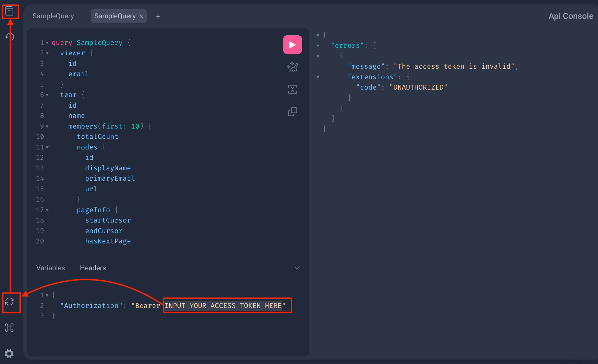Screen dimensions: 598x364
Task: Click the name field on line 8
Action: 77,116
